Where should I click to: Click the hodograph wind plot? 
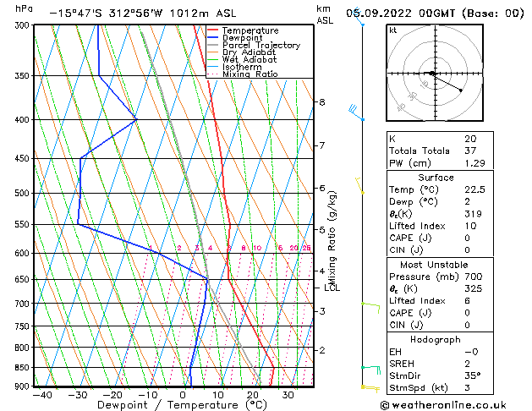pyautogui.click(x=435, y=73)
